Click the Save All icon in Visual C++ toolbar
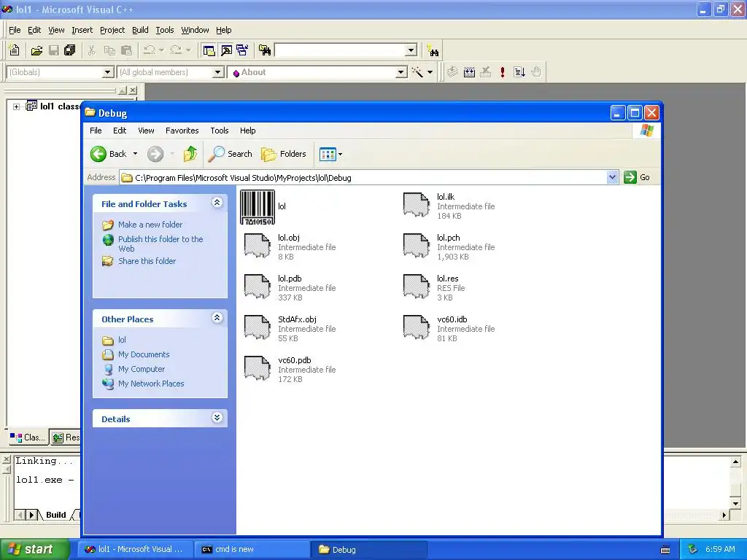747x560 pixels. [70, 50]
